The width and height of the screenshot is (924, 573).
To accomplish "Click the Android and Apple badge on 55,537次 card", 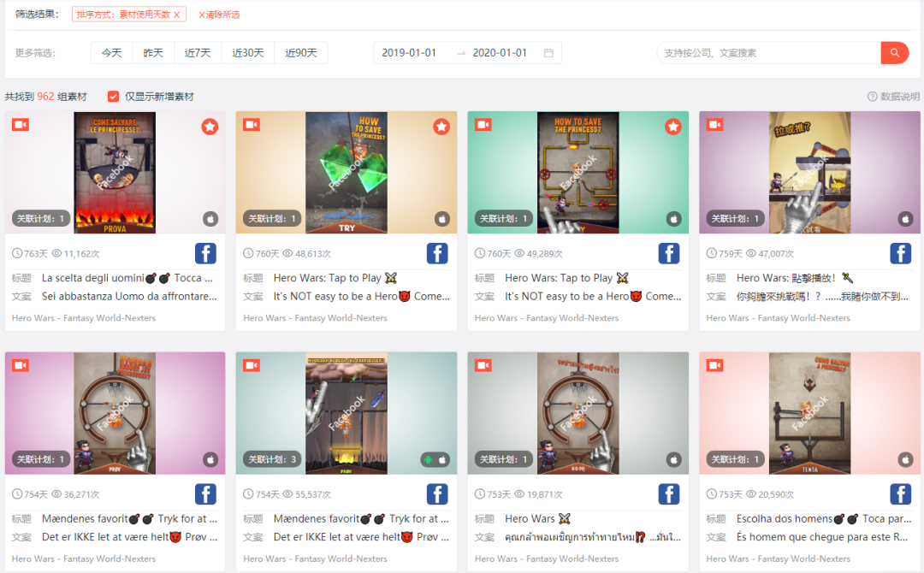I will click(x=435, y=460).
